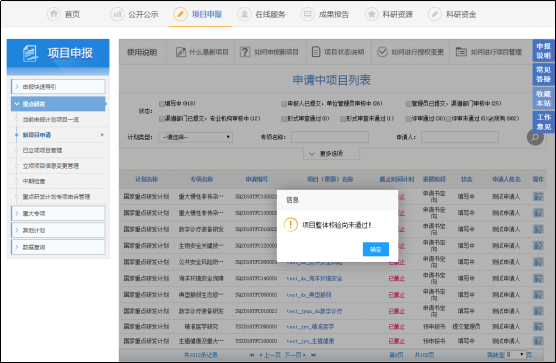The height and width of the screenshot is (363, 556).
Task: Click the 收藏本站 side tab
Action: point(543,98)
